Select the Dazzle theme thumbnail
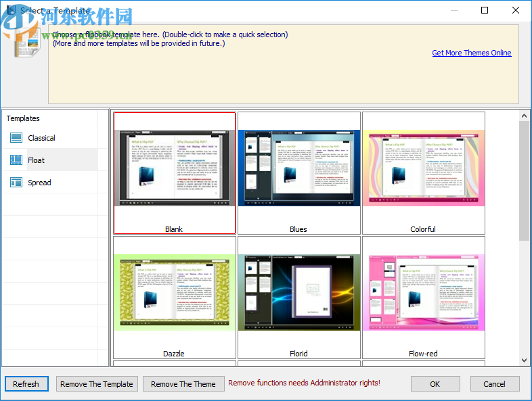Viewport: 532px width, 401px height. (175, 293)
